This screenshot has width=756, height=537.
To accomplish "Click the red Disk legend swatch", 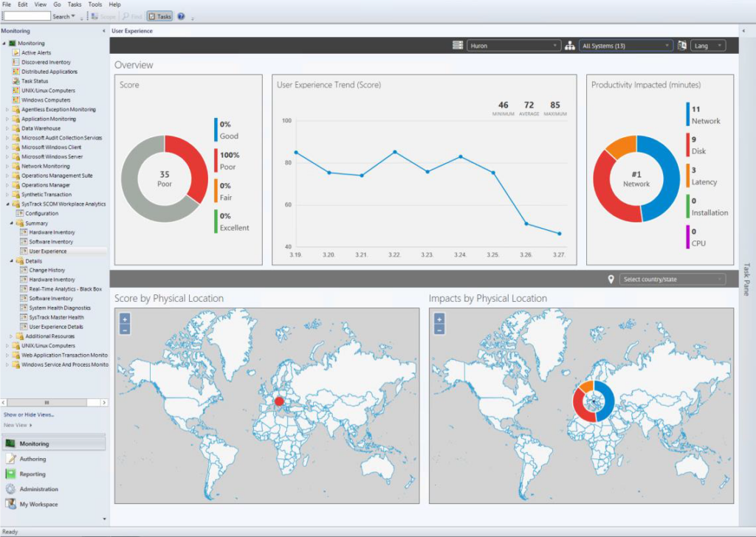I will (688, 145).
